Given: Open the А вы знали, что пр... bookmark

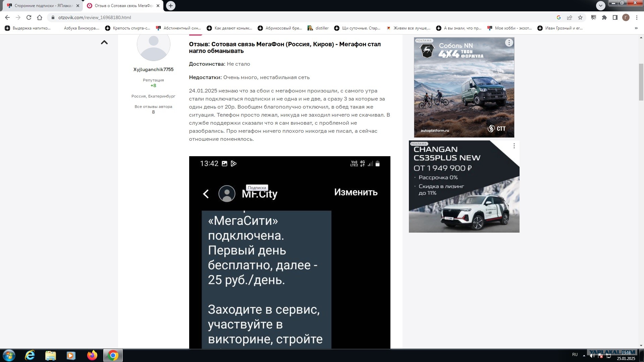Looking at the screenshot, I should click(x=459, y=28).
